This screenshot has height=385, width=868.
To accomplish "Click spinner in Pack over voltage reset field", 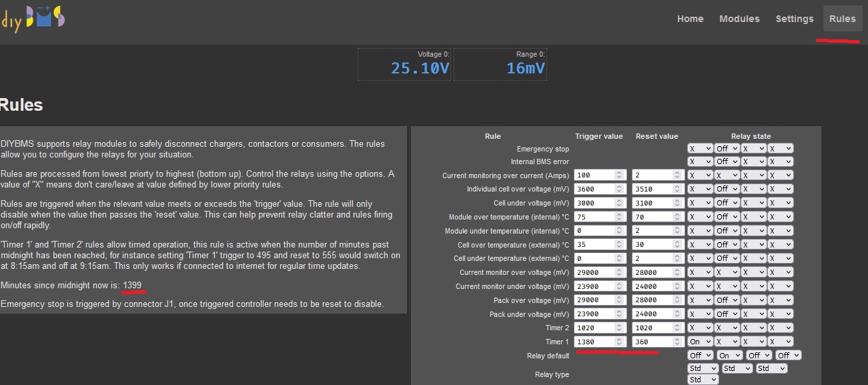I will pyautogui.click(x=677, y=300).
